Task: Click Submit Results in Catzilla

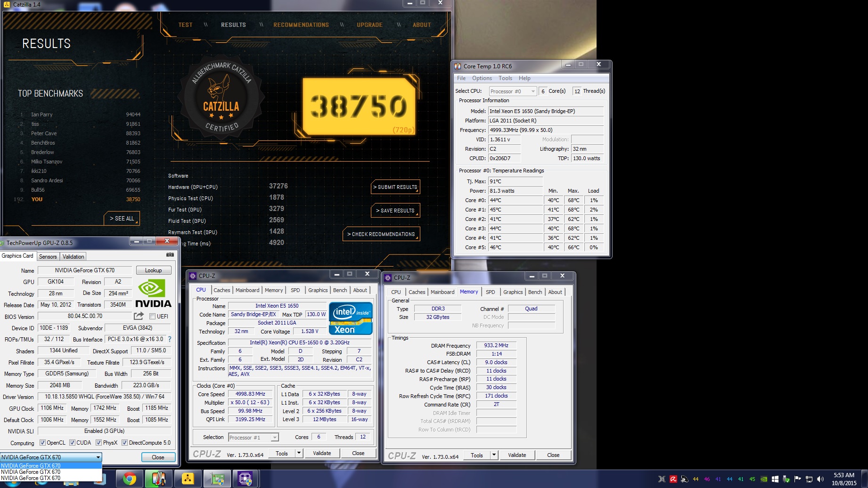Action: pyautogui.click(x=395, y=187)
